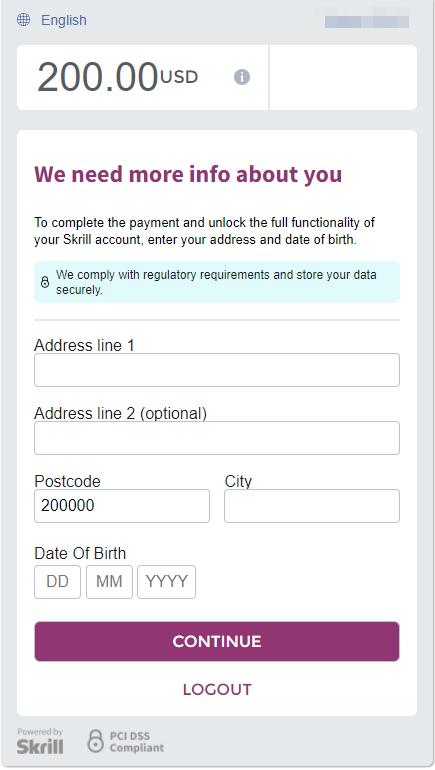Click the DD day of birth box
Viewport: 435px width, 770px height.
coord(57,582)
